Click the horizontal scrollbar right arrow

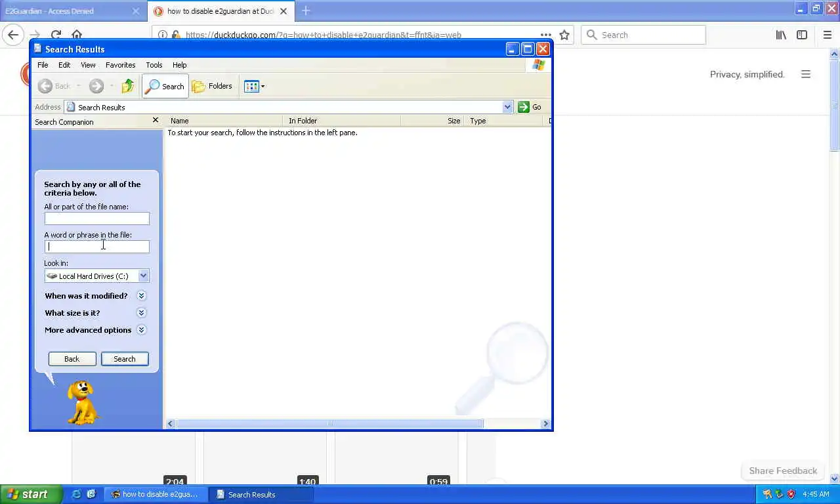point(545,424)
